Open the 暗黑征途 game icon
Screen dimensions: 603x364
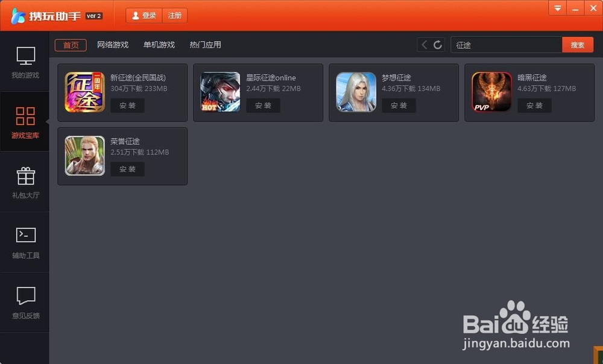pos(492,92)
